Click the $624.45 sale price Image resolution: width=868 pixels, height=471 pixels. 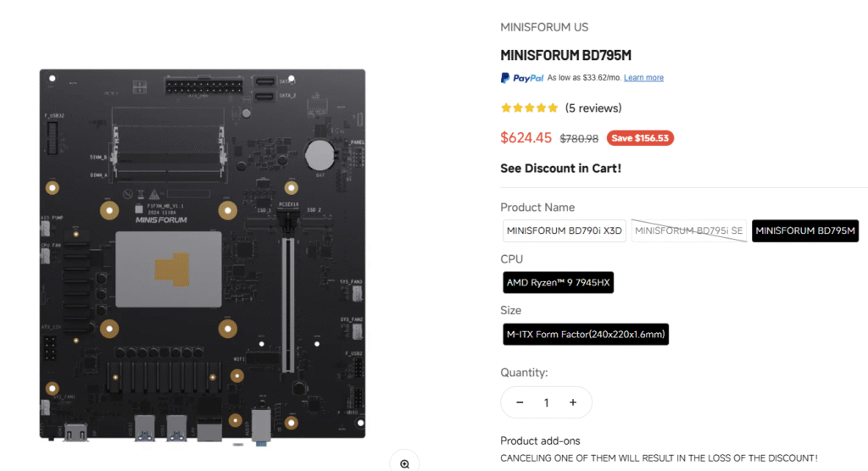526,137
